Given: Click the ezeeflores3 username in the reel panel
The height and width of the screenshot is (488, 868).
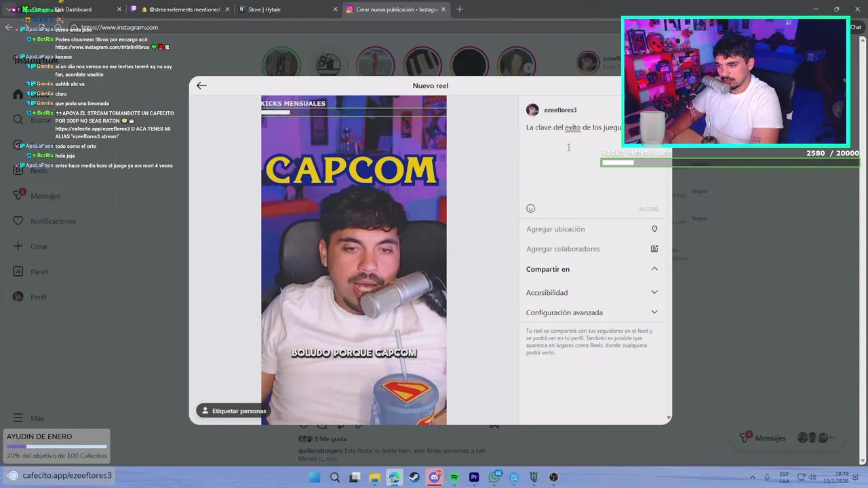Looking at the screenshot, I should coord(560,110).
